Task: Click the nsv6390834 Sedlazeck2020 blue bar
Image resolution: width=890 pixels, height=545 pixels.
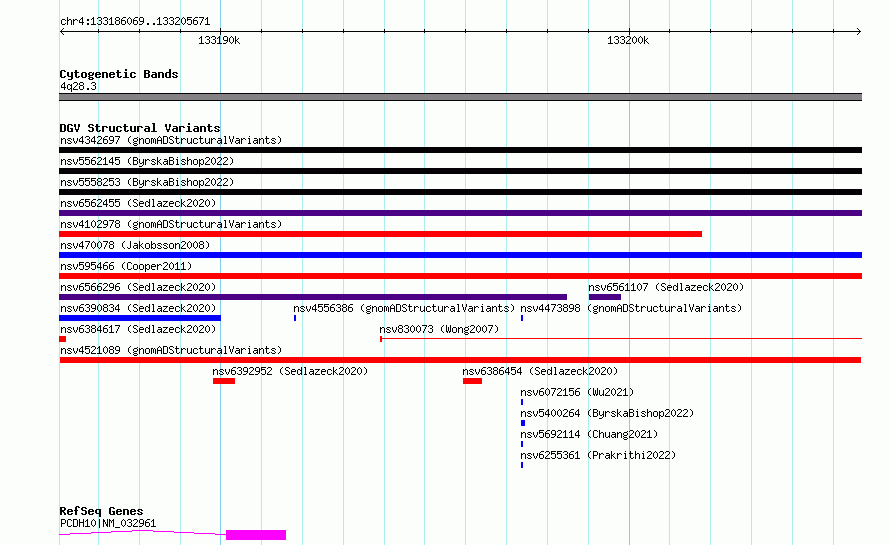Action: 140,318
